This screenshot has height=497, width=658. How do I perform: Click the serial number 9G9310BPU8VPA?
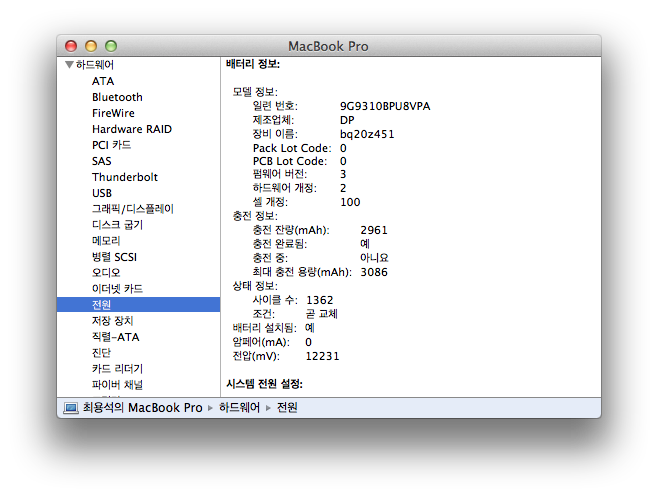pos(385,106)
